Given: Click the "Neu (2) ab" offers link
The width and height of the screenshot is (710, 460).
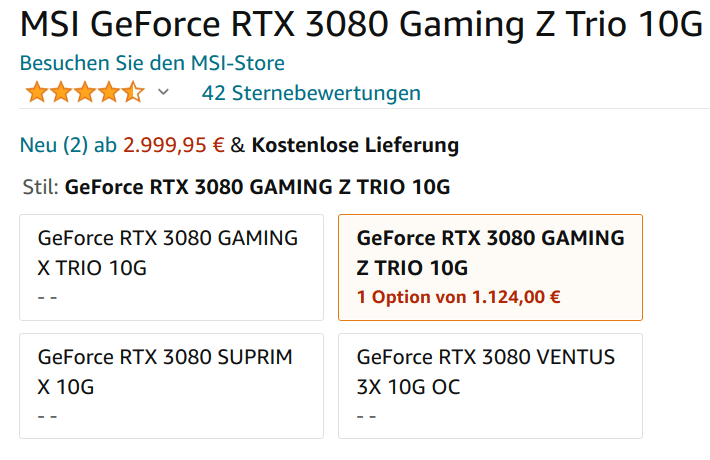Looking at the screenshot, I should point(68,145).
